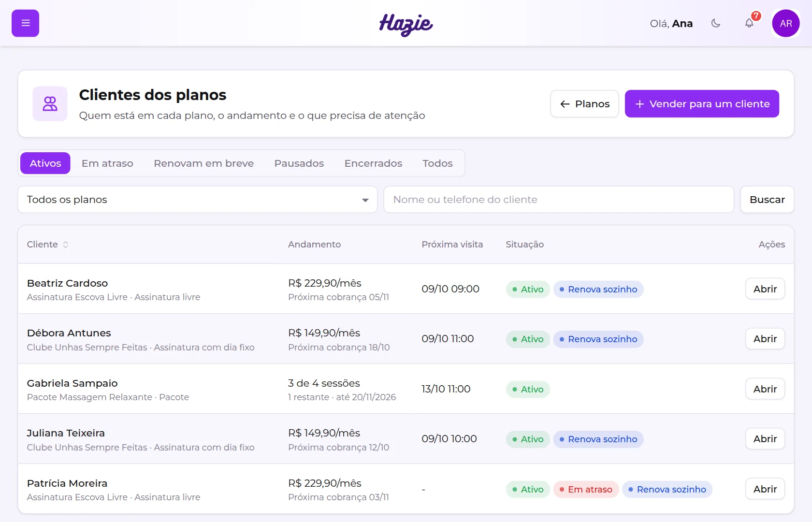Open Patrícia Moreira's record with Abrir
812x522 pixels.
(765, 489)
